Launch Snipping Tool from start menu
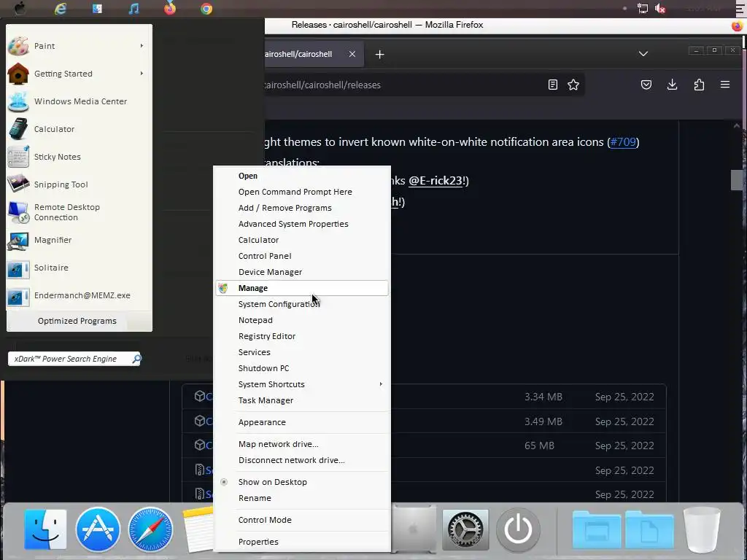 click(79, 184)
